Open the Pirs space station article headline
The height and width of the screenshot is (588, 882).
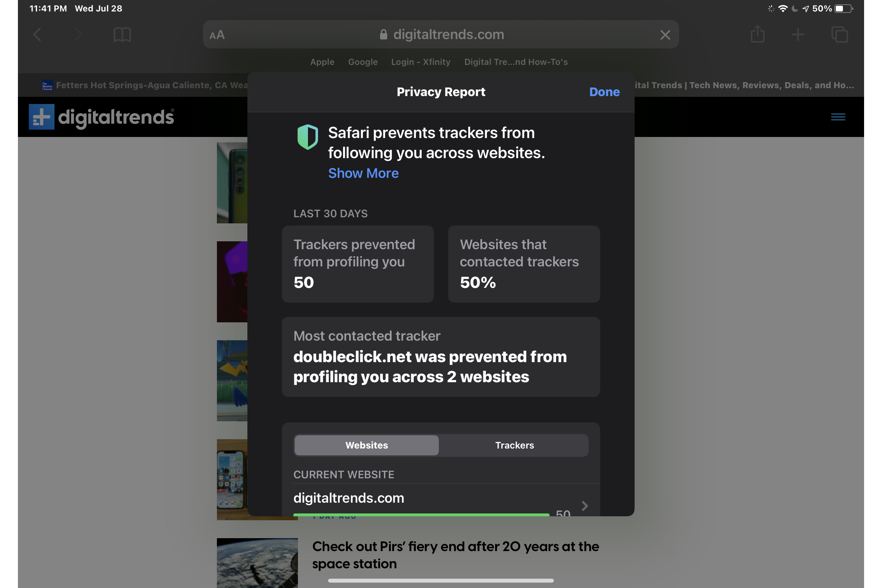(455, 555)
